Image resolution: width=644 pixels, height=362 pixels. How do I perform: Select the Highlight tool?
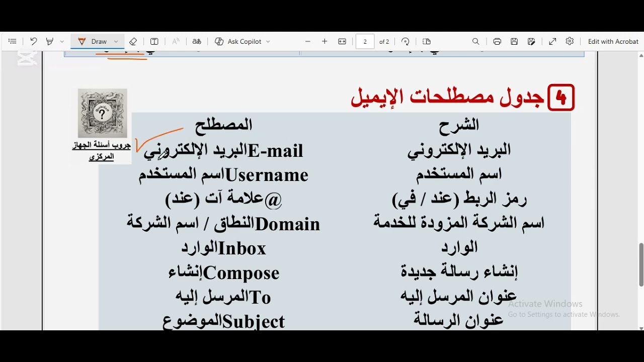coord(50,42)
